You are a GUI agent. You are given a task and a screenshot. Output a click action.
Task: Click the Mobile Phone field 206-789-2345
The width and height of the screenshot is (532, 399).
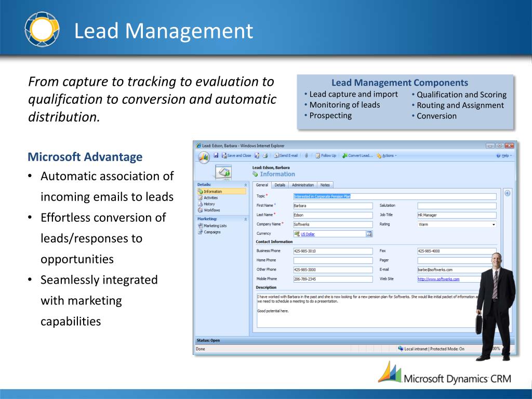(333, 279)
